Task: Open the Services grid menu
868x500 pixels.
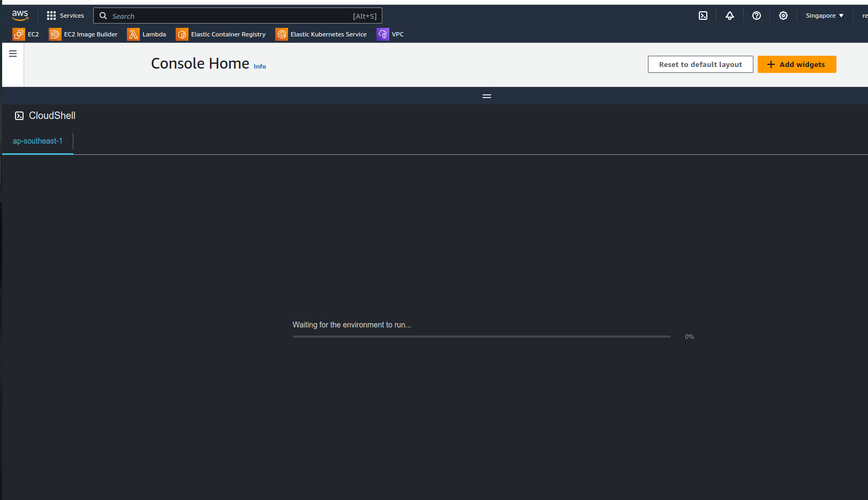Action: (x=65, y=16)
